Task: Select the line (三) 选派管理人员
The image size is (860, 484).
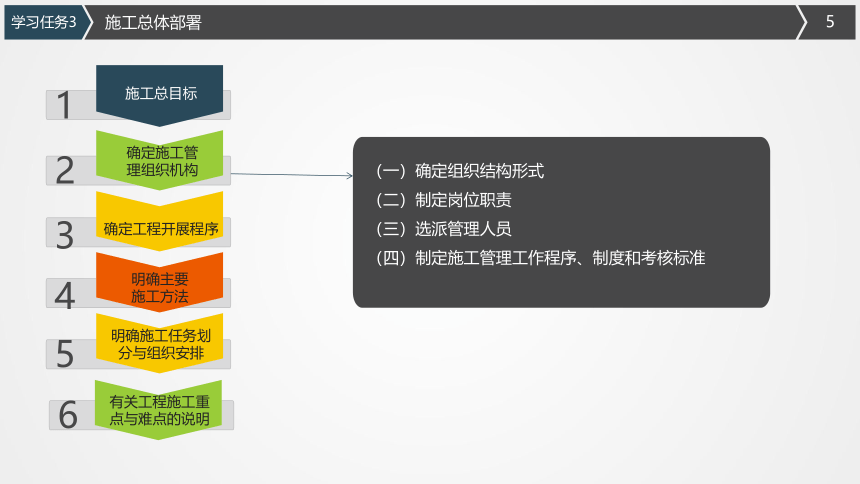Action: point(444,229)
